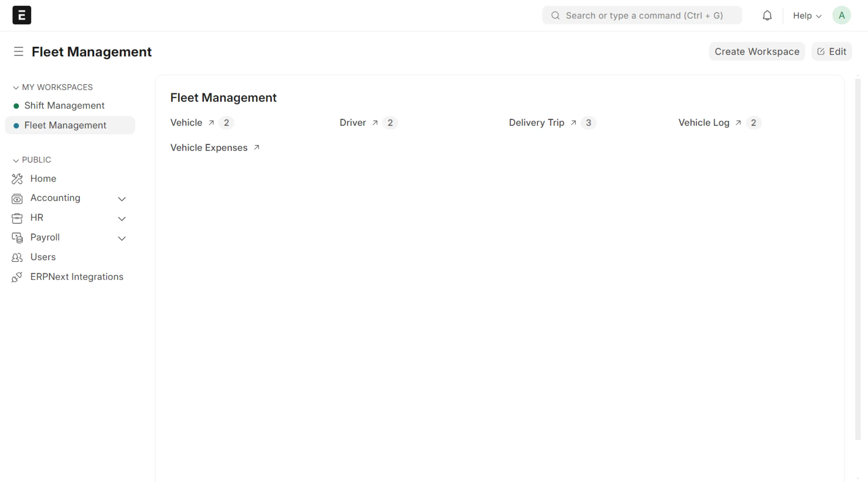Click the search command field
This screenshot has height=482, width=868.
[x=641, y=15]
